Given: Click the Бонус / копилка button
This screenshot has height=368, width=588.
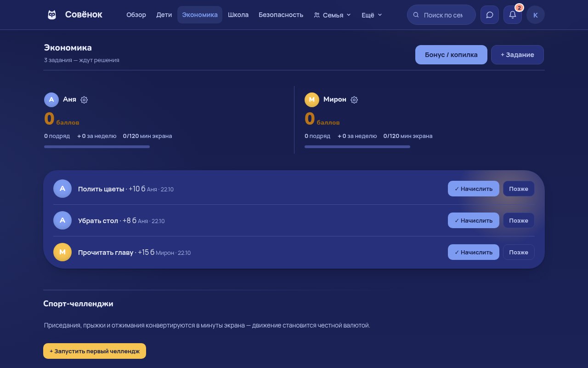Looking at the screenshot, I should coord(451,55).
